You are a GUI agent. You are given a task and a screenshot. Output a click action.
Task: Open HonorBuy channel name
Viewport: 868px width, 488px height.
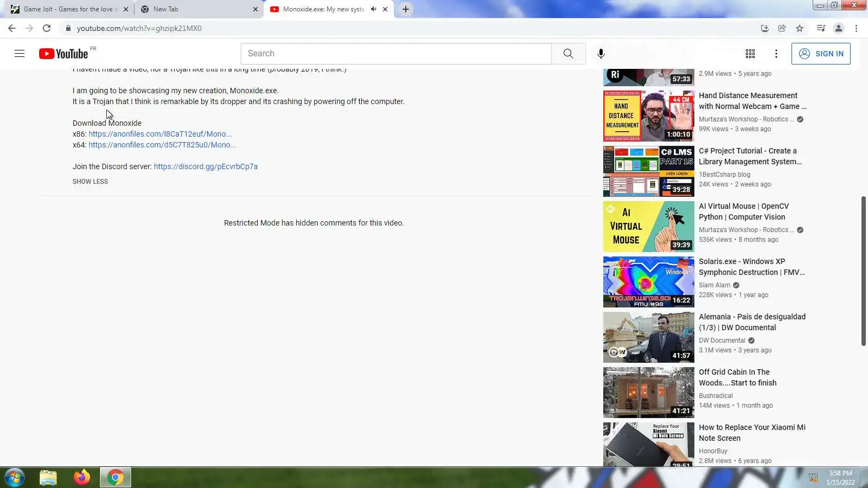[713, 451]
